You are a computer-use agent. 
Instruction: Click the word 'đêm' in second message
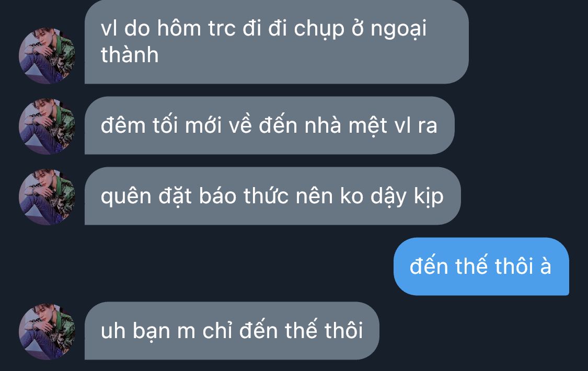click(123, 125)
